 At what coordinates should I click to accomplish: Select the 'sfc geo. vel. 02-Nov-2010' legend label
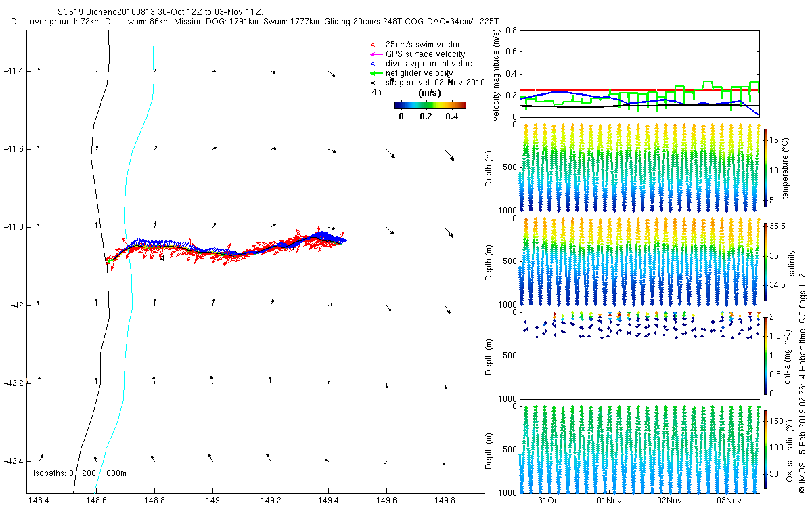[436, 82]
